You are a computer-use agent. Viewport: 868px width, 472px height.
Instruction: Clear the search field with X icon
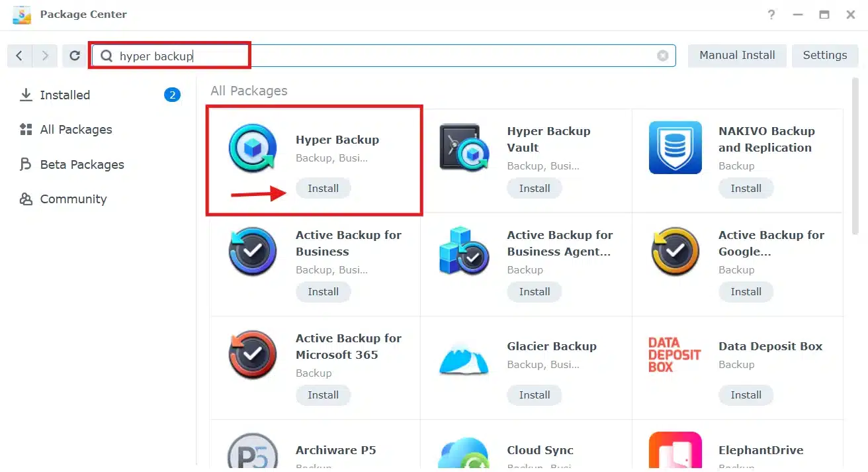point(662,56)
